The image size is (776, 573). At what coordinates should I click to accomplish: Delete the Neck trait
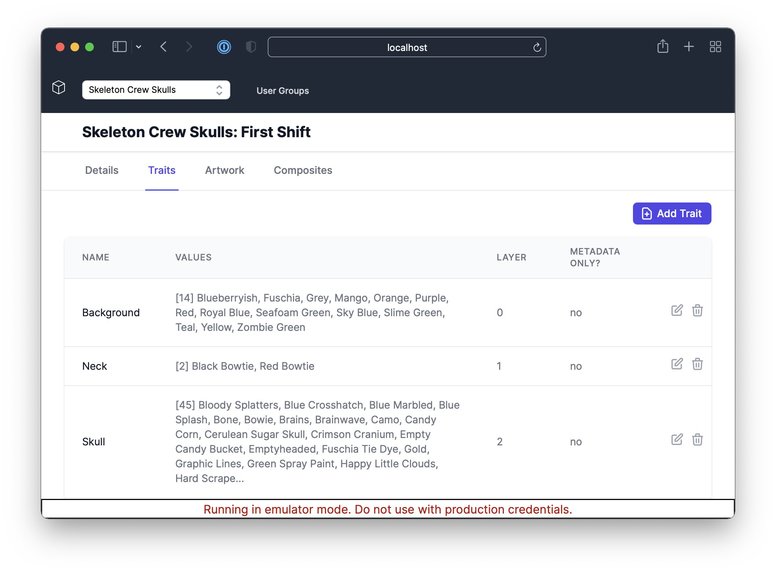[697, 364]
